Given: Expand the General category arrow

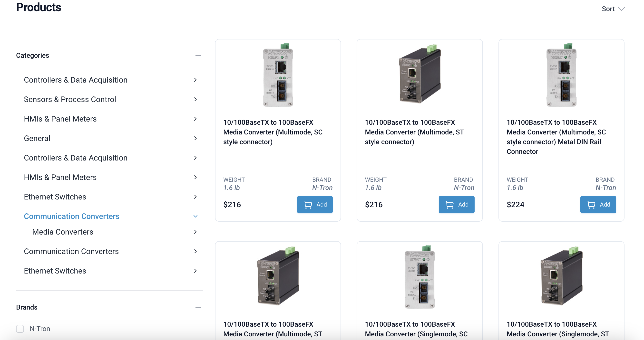Looking at the screenshot, I should pos(195,138).
